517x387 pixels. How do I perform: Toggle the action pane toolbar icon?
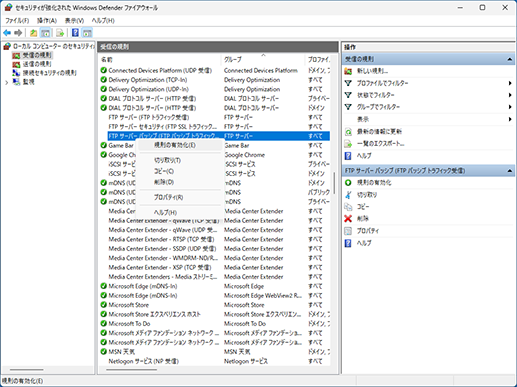click(87, 33)
